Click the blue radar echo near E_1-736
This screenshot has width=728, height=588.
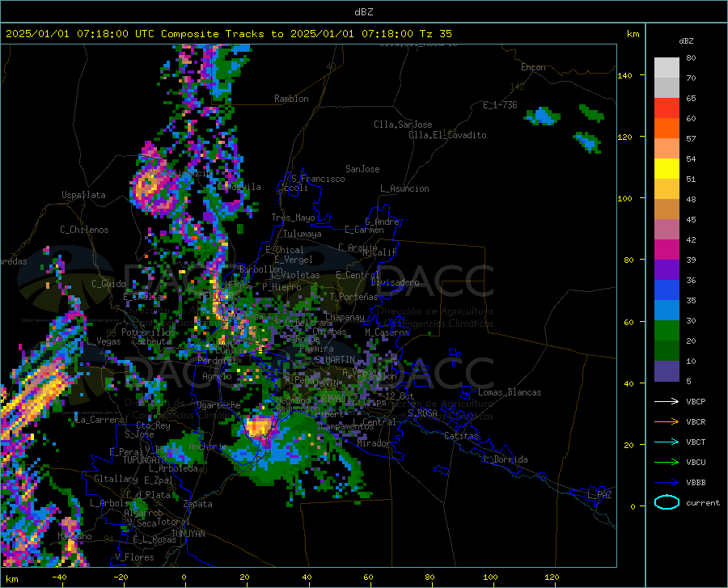coord(543,116)
